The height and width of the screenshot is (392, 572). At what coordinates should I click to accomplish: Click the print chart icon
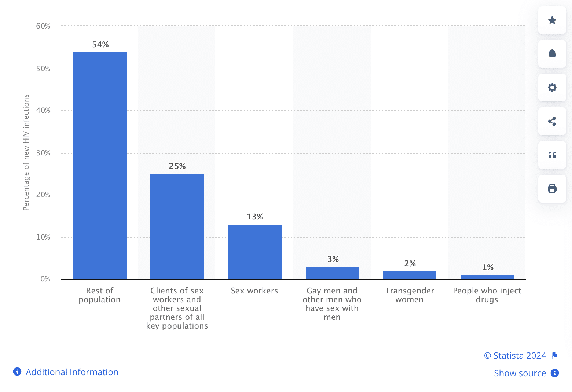pos(552,189)
